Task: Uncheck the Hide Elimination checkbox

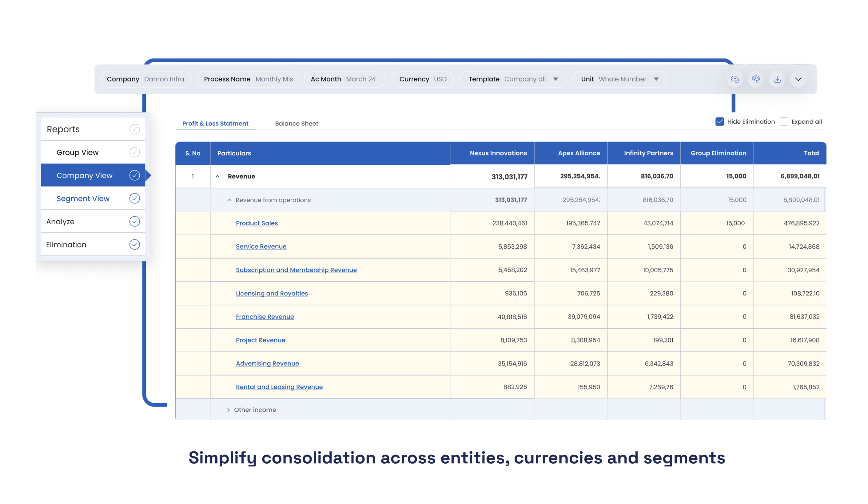Action: coord(719,122)
